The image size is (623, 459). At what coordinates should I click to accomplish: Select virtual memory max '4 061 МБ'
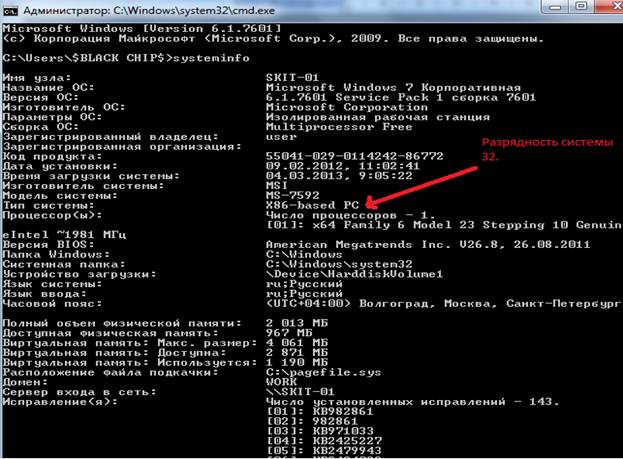[x=297, y=343]
